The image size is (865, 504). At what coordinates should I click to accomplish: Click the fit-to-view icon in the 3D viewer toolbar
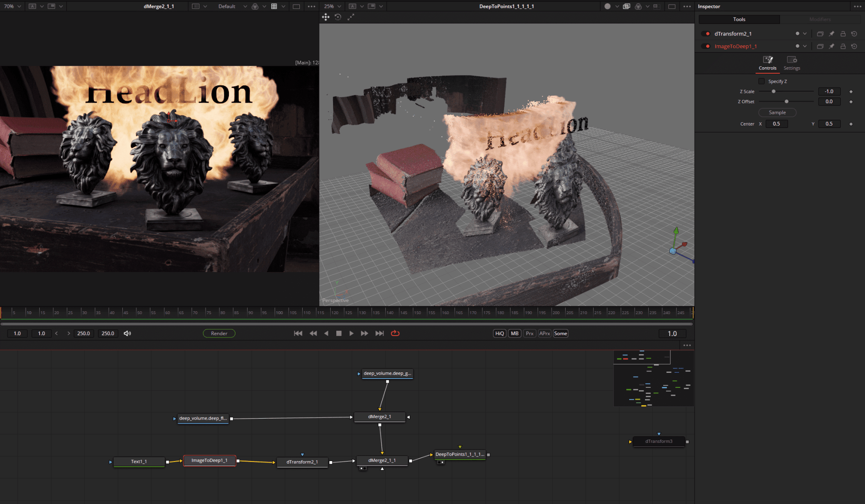(351, 17)
